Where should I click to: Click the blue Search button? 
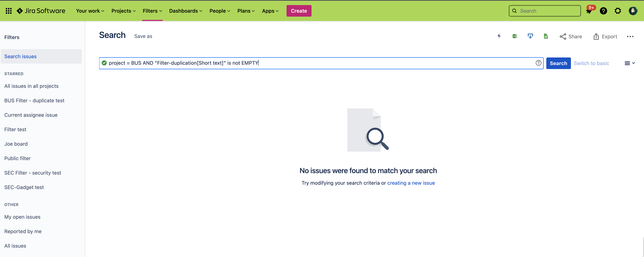coord(558,63)
